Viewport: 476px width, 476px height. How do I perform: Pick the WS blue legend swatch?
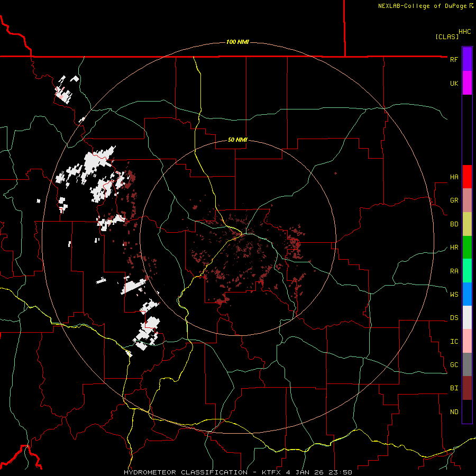pyautogui.click(x=467, y=294)
